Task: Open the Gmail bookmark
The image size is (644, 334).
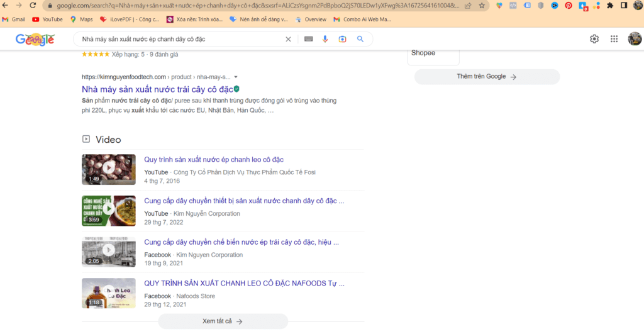Action: (x=14, y=19)
